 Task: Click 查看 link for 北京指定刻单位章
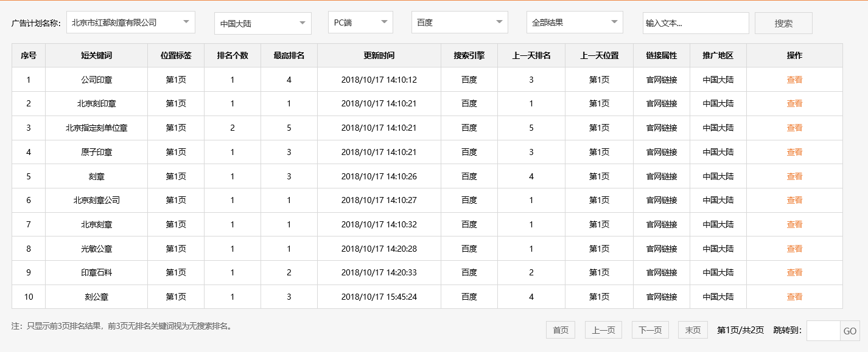point(794,128)
